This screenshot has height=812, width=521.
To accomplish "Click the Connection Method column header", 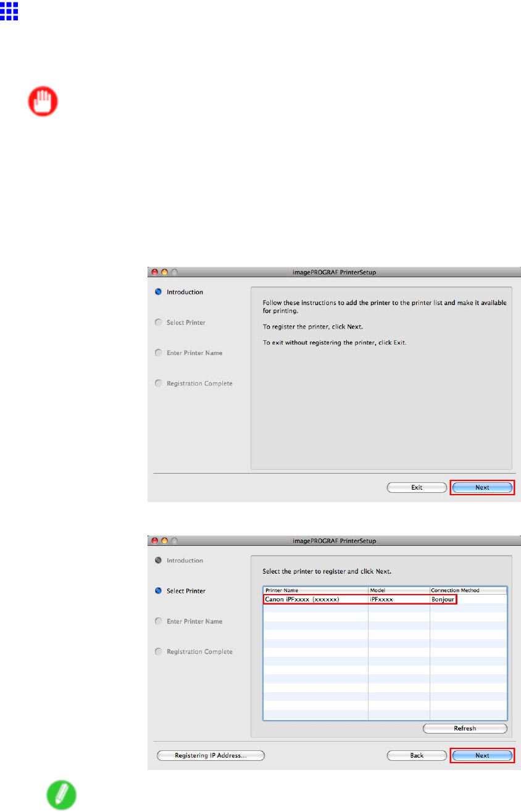I will [468, 590].
